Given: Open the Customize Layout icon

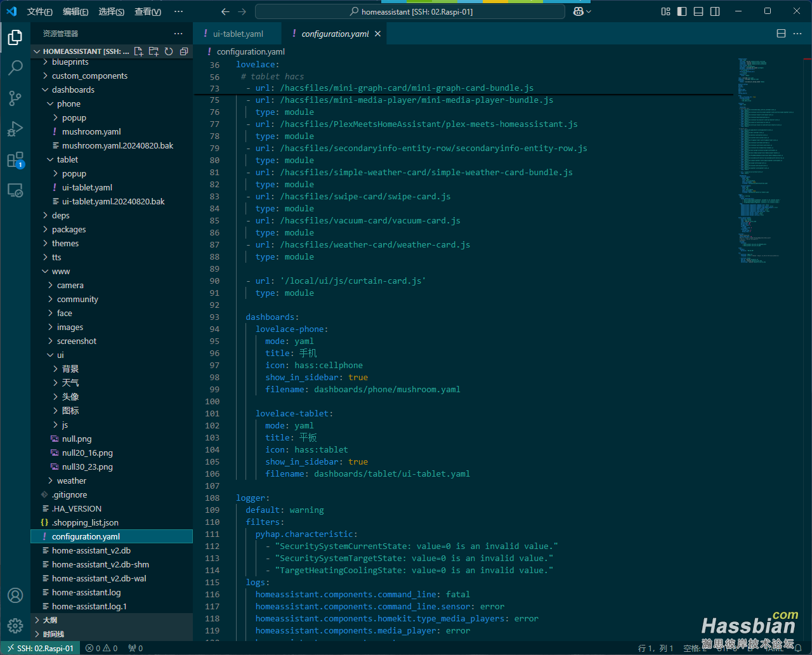Looking at the screenshot, I should tap(665, 11).
